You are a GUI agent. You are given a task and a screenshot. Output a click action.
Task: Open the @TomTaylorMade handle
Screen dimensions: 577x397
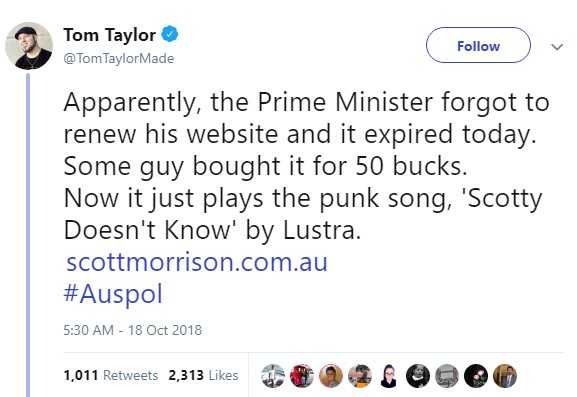(119, 59)
